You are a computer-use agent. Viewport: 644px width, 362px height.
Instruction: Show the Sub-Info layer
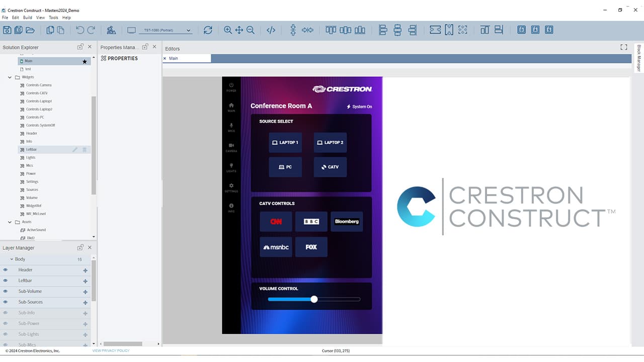pyautogui.click(x=6, y=313)
